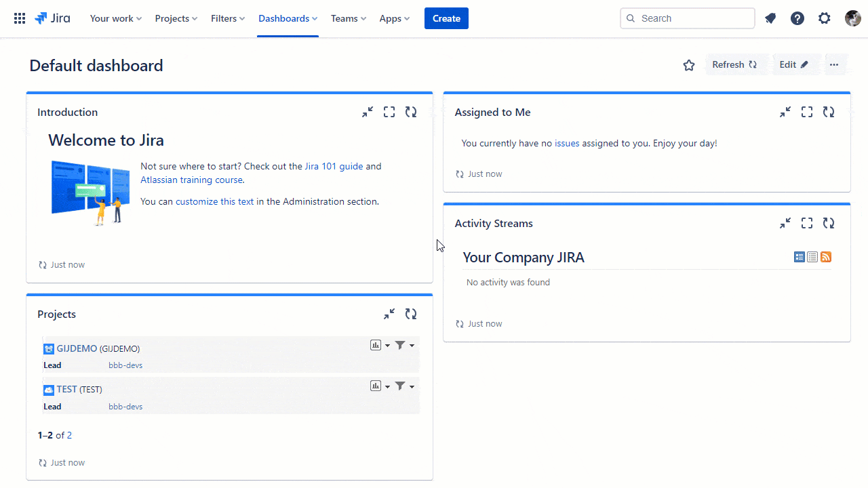The image size is (868, 488).
Task: Follow the customize this text link
Action: pos(214,201)
